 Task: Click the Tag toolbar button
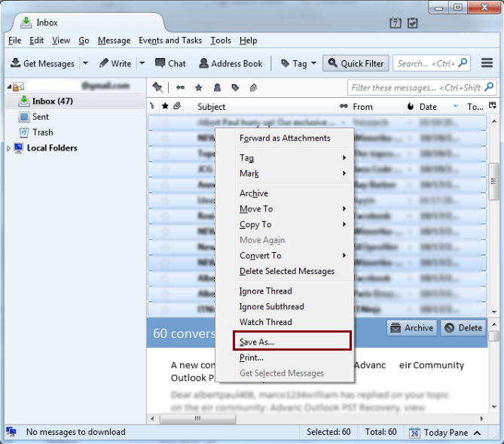295,63
